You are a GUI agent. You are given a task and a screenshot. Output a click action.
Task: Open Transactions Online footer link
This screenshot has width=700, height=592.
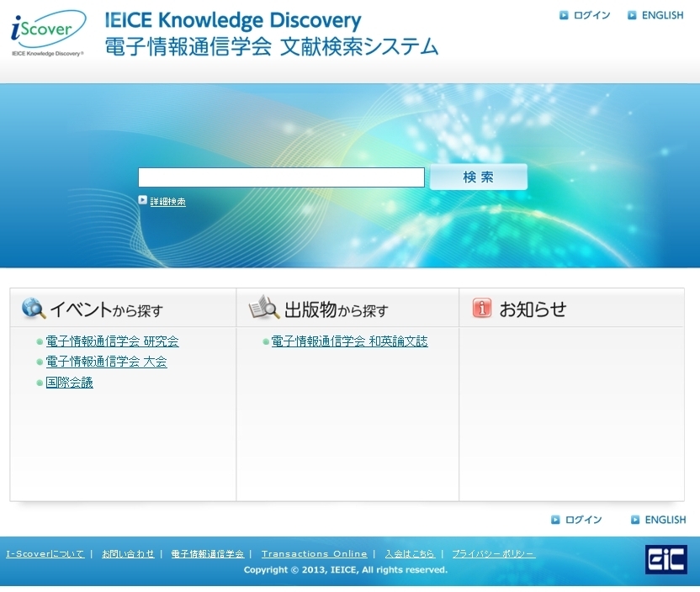coord(315,554)
